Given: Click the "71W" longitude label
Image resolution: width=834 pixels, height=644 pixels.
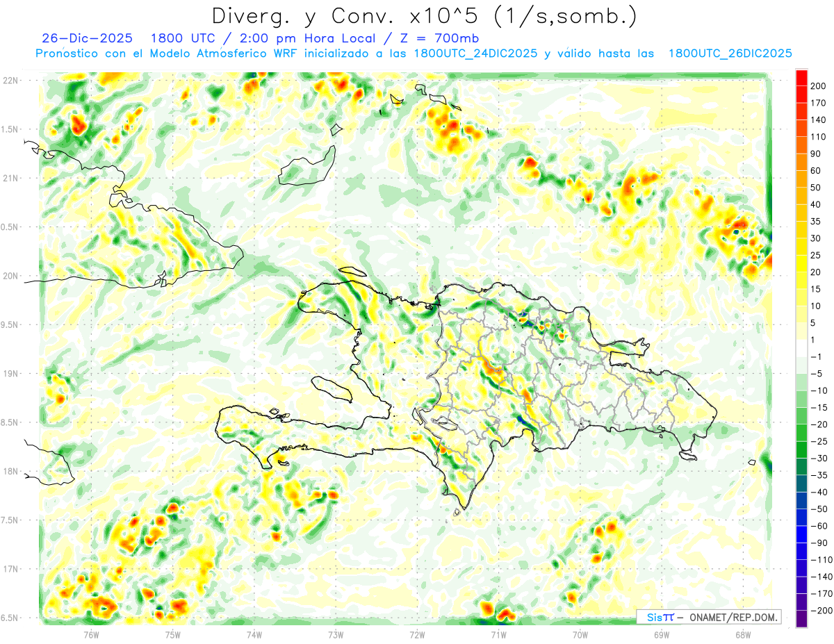Looking at the screenshot, I should click(498, 635).
